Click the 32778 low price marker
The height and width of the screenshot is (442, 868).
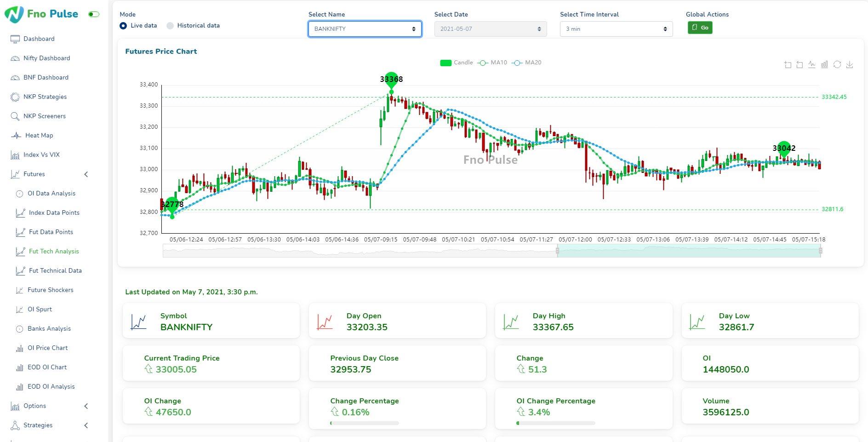tap(172, 205)
